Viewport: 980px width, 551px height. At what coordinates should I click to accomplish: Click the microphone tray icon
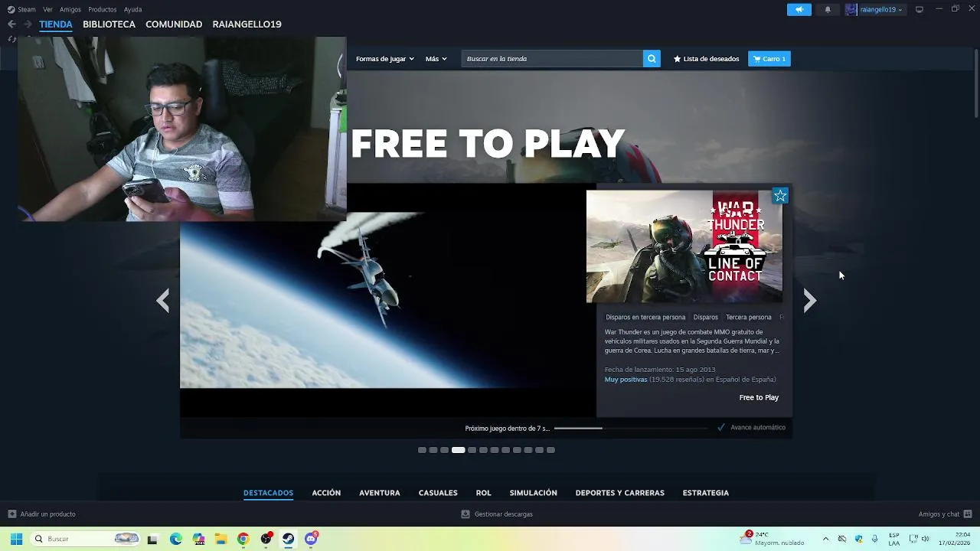(874, 539)
